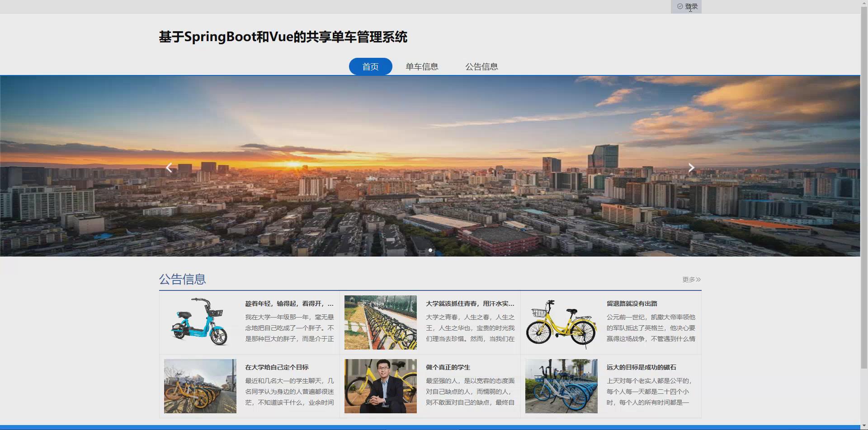The width and height of the screenshot is (868, 430).
Task: Click the bike row image for 大学就该抓住青春
Action: tap(381, 322)
